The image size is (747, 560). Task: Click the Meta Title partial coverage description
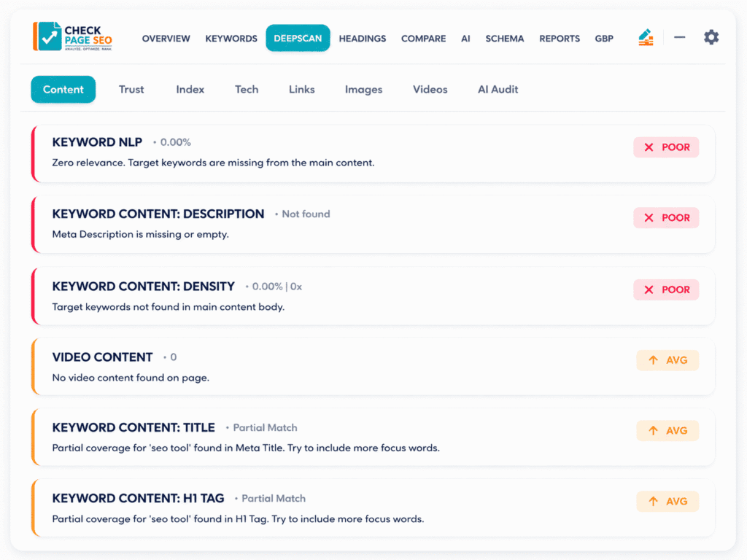pyautogui.click(x=246, y=448)
